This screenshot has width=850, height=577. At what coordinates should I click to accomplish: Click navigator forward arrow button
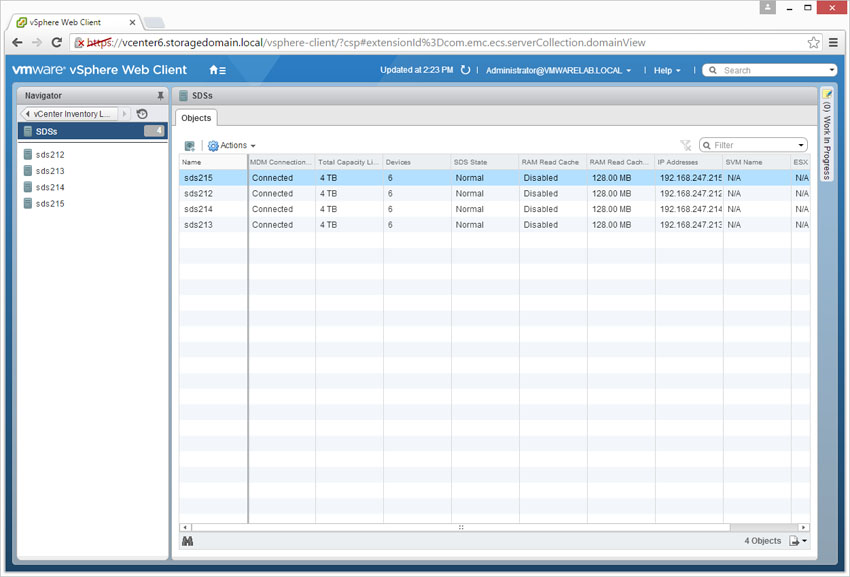pos(125,114)
